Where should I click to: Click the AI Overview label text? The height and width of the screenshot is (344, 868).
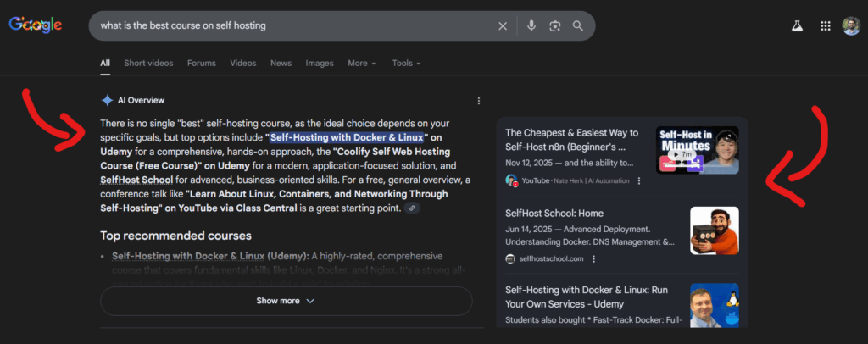(x=142, y=100)
